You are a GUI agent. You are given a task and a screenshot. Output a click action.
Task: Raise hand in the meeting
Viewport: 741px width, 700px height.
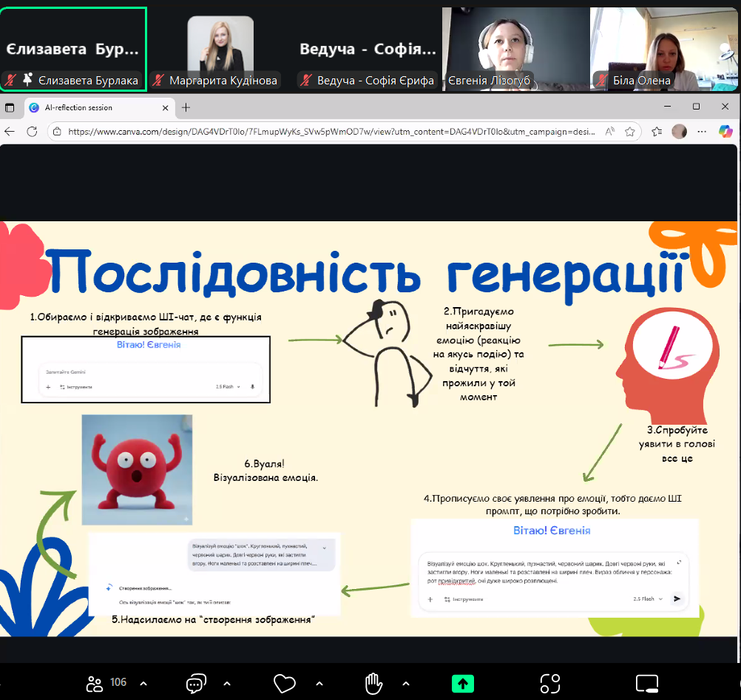375,682
